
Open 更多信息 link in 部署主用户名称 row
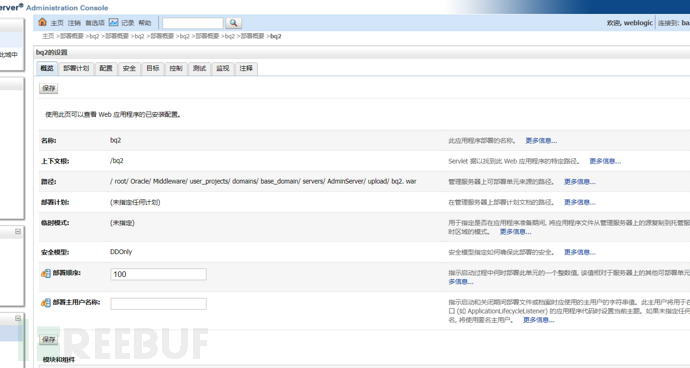(539, 320)
